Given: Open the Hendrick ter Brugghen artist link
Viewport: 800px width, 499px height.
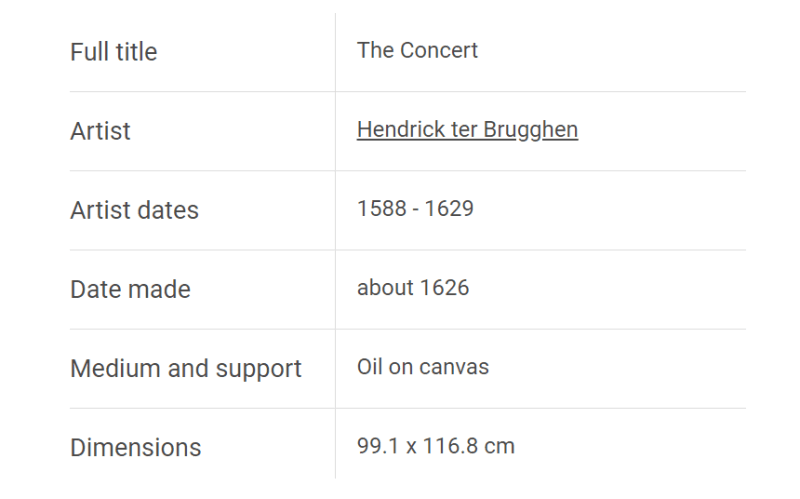Looking at the screenshot, I should [467, 130].
